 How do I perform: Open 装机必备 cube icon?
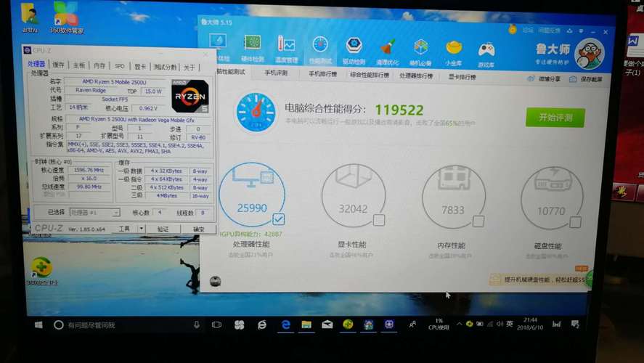click(420, 52)
